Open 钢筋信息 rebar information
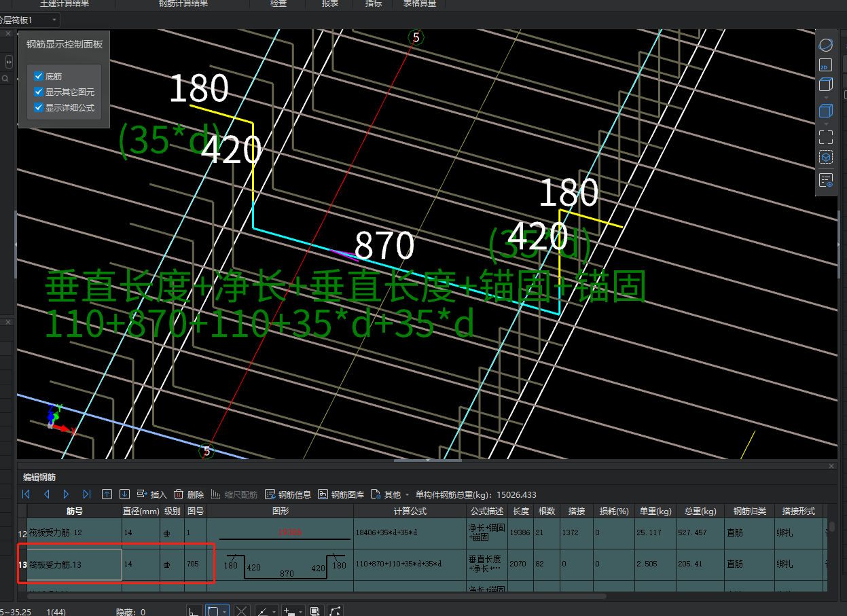Screen dimensions: 847x616 click(x=288, y=494)
